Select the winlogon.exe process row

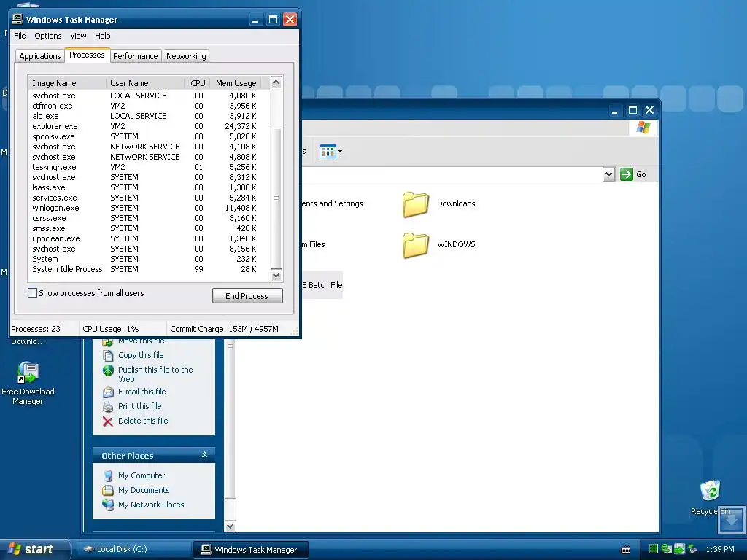click(x=149, y=208)
